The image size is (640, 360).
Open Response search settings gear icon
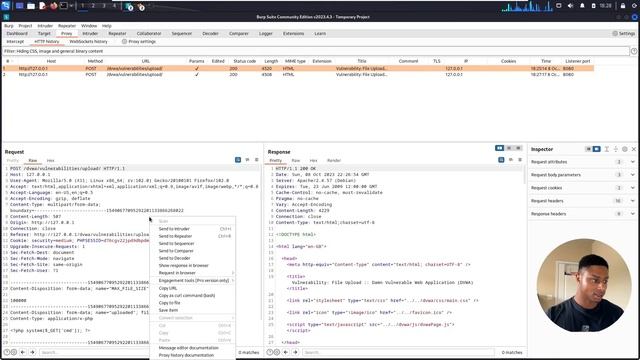(277, 352)
